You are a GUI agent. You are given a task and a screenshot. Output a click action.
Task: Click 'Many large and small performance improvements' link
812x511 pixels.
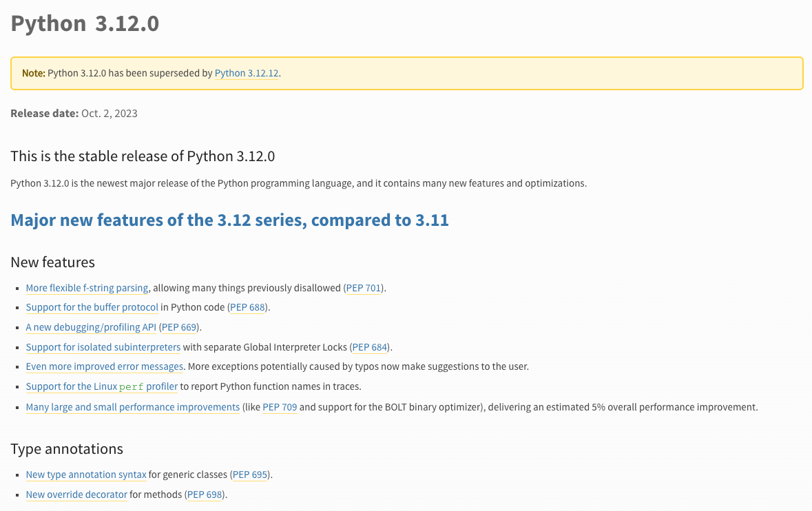click(132, 407)
